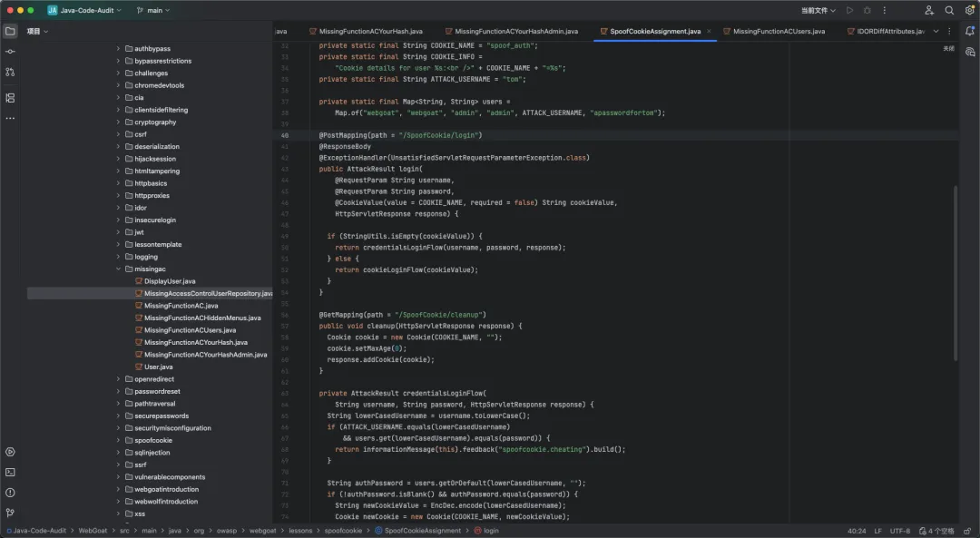Viewport: 980px width, 538px height.
Task: Open MissingFunctionAC.java in tree
Action: pyautogui.click(x=176, y=306)
